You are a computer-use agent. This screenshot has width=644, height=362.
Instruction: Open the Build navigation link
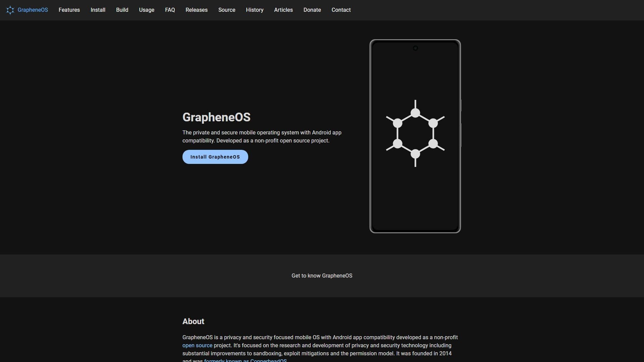click(x=122, y=10)
